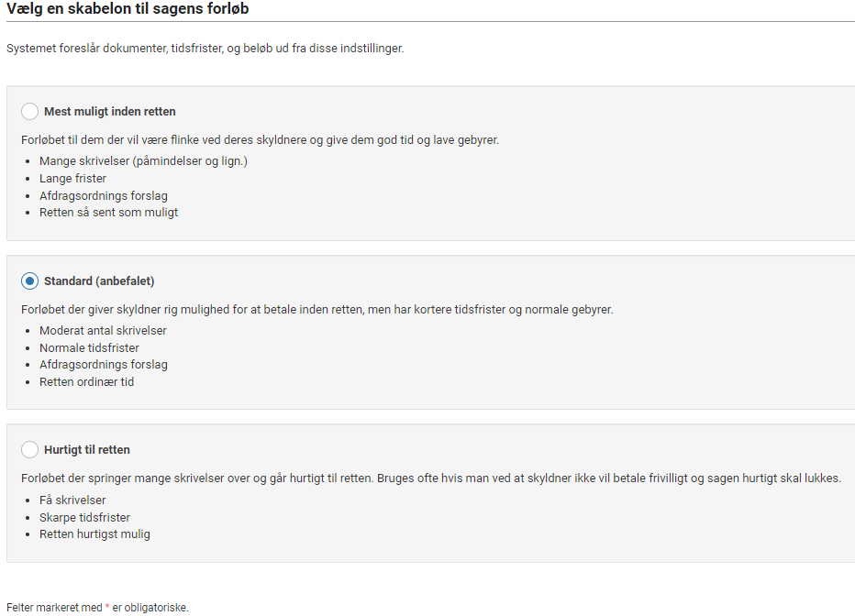Click the 'Normale tidsfrister' bullet item
The height and width of the screenshot is (616, 855).
click(89, 348)
